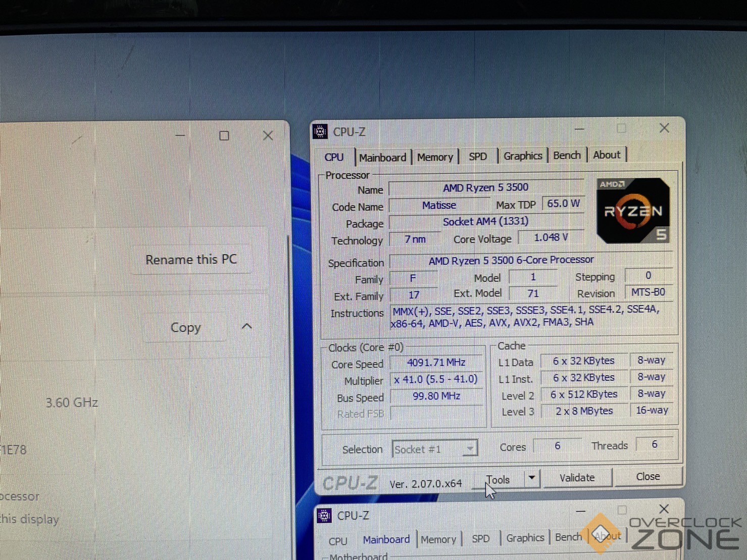Click the processor Name field AMD Ryzen 5 3500
The height and width of the screenshot is (560, 747).
pyautogui.click(x=486, y=188)
